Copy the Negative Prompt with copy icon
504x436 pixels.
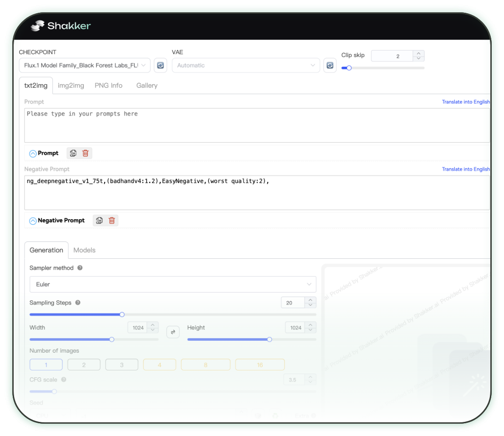(x=99, y=221)
